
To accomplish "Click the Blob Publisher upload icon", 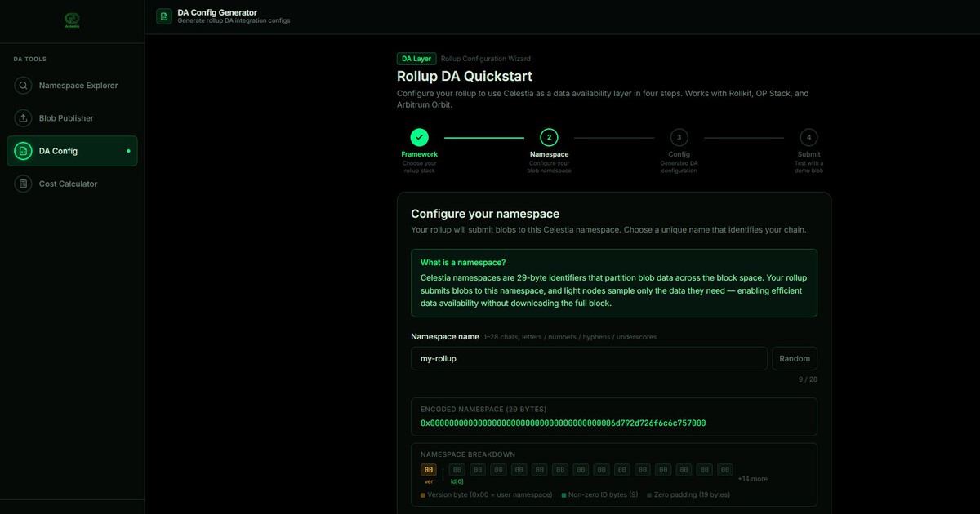I will pos(24,118).
